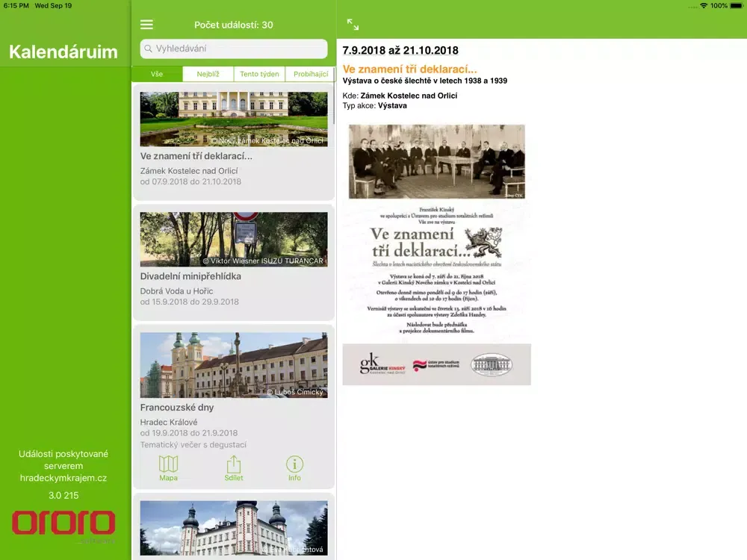Tap the Dobrá Voda forest photo thumbnail
Screen dimensions: 747x560
(x=233, y=239)
